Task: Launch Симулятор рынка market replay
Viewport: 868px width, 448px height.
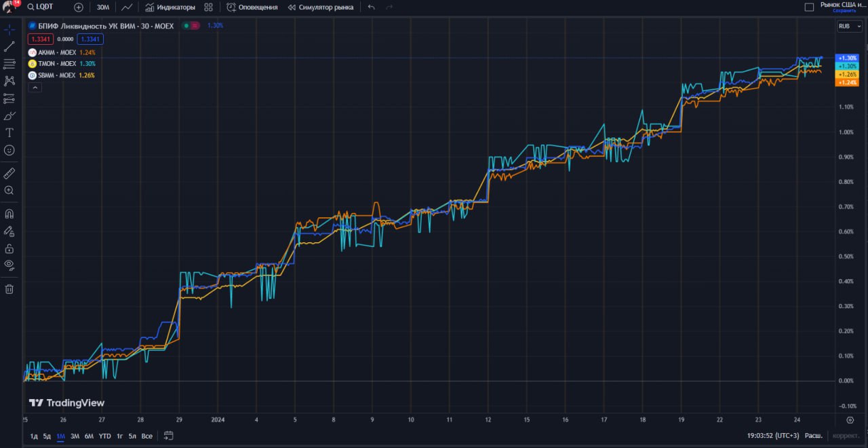Action: pos(321,7)
